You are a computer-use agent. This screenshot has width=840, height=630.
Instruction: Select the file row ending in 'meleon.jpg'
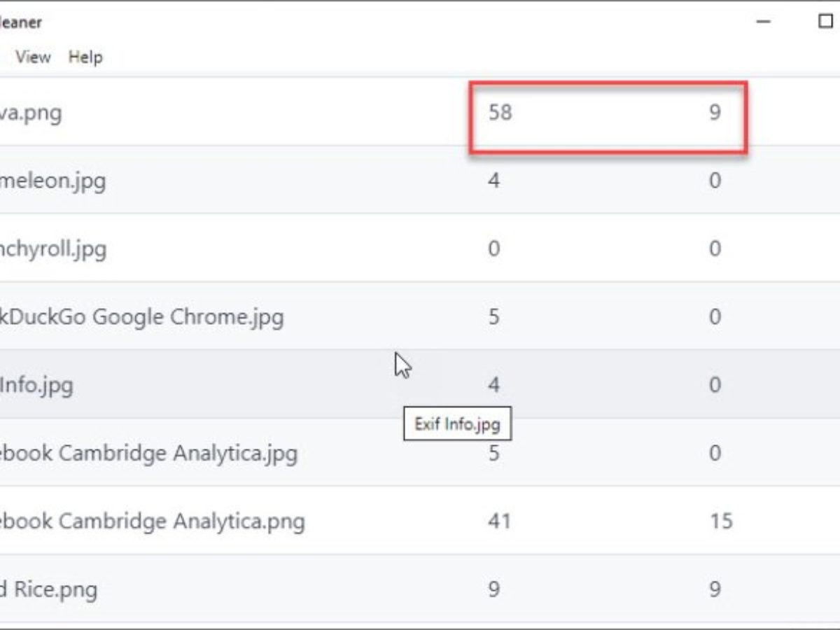pos(52,181)
